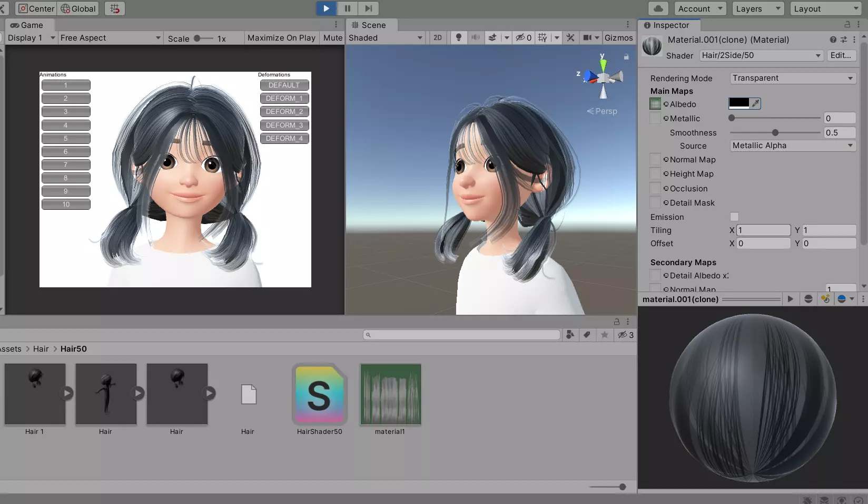Play material preview animation
Viewport: 868px width, 504px height.
point(790,299)
